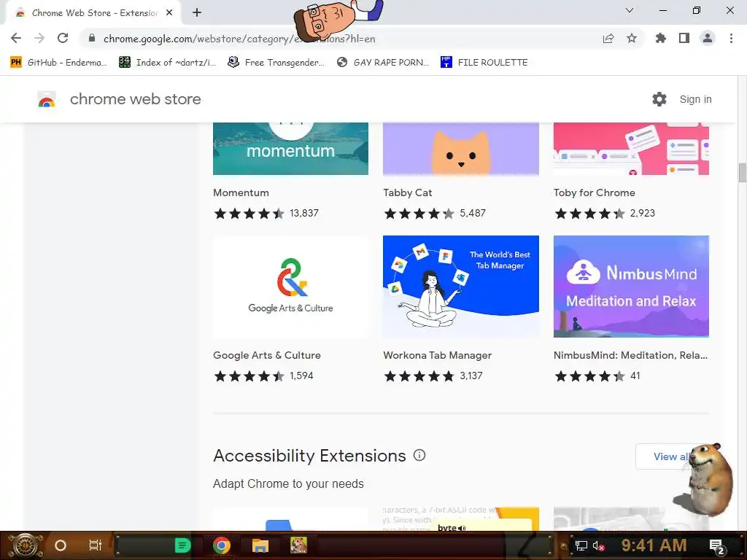Click the Tabby Cat extension name
This screenshot has width=747, height=560.
pyautogui.click(x=407, y=192)
